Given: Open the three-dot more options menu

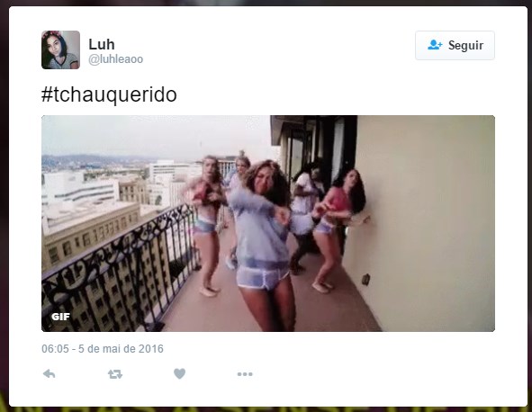Looking at the screenshot, I should pyautogui.click(x=245, y=374).
